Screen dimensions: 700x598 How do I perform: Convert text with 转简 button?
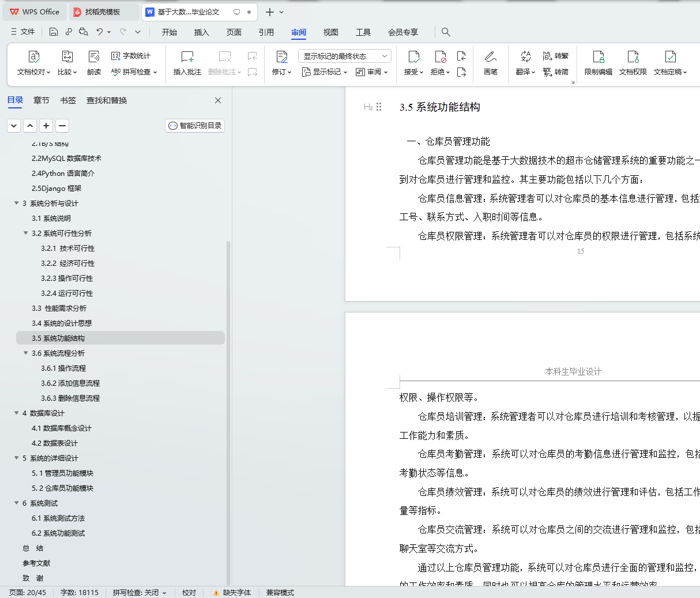pyautogui.click(x=556, y=72)
